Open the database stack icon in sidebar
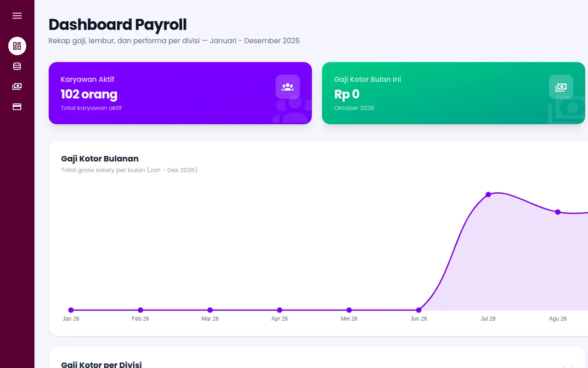This screenshot has height=368, width=588. point(17,66)
